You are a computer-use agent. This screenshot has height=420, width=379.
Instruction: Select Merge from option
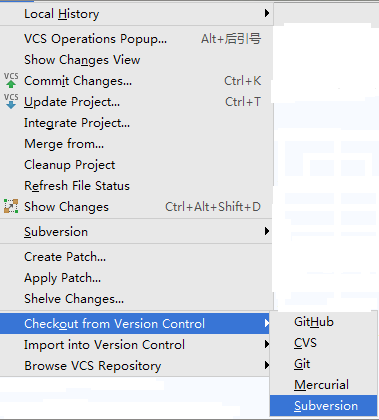coord(136,144)
